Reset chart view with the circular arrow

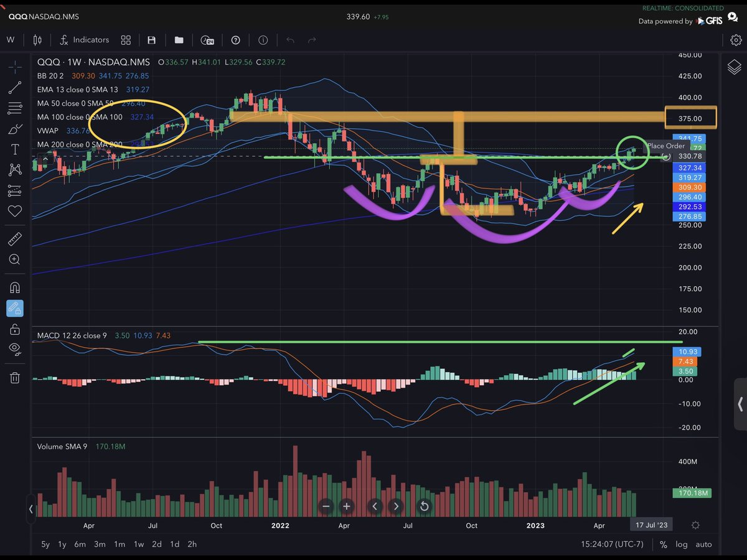pyautogui.click(x=424, y=506)
